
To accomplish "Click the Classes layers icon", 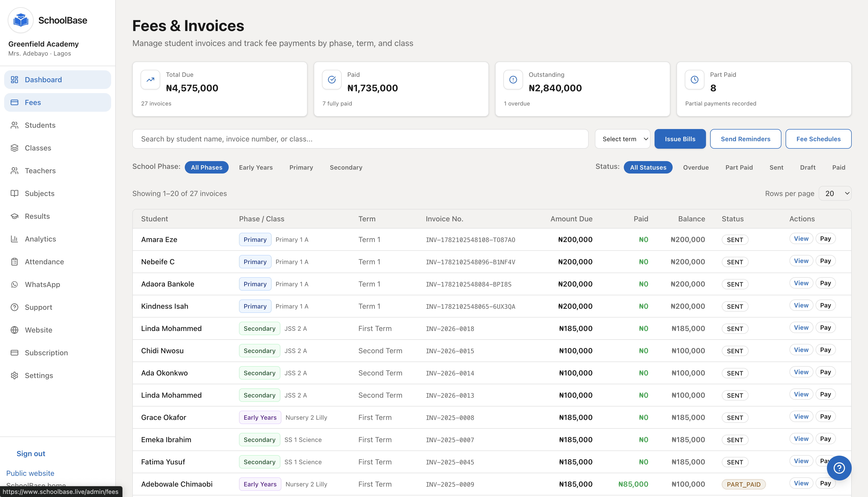I will 14,148.
